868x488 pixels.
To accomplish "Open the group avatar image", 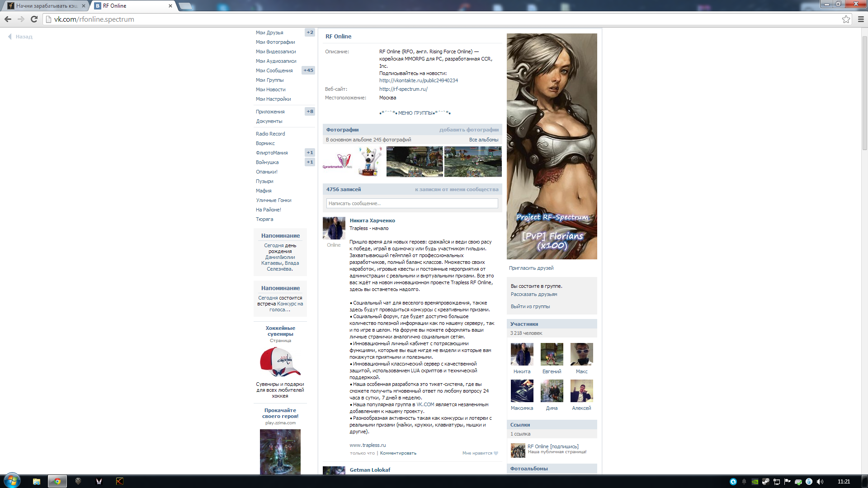I will [552, 146].
